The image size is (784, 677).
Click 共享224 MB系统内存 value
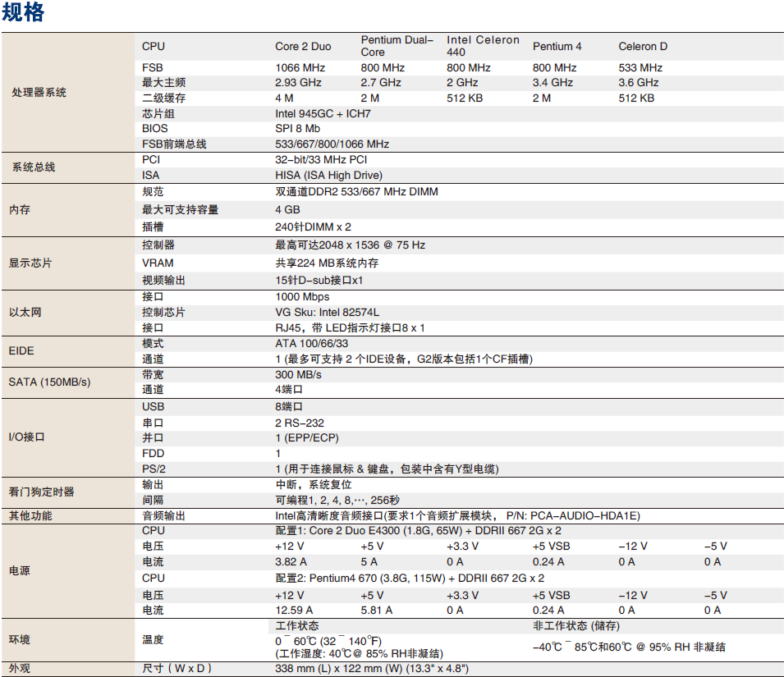(327, 263)
